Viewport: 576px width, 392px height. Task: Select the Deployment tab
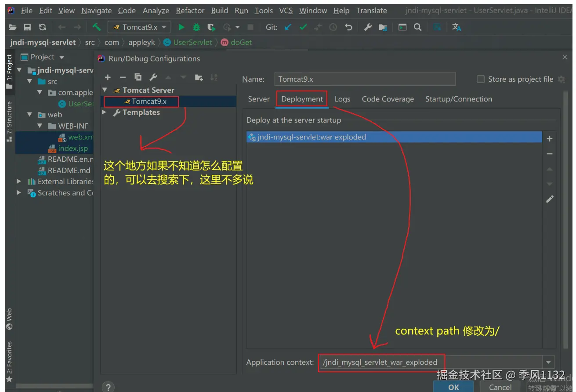point(302,99)
